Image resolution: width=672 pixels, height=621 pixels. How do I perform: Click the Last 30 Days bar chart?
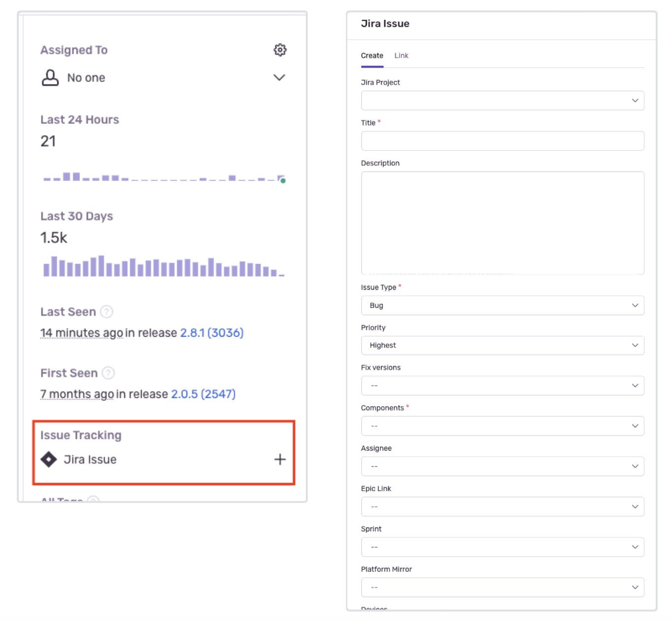pyautogui.click(x=164, y=266)
